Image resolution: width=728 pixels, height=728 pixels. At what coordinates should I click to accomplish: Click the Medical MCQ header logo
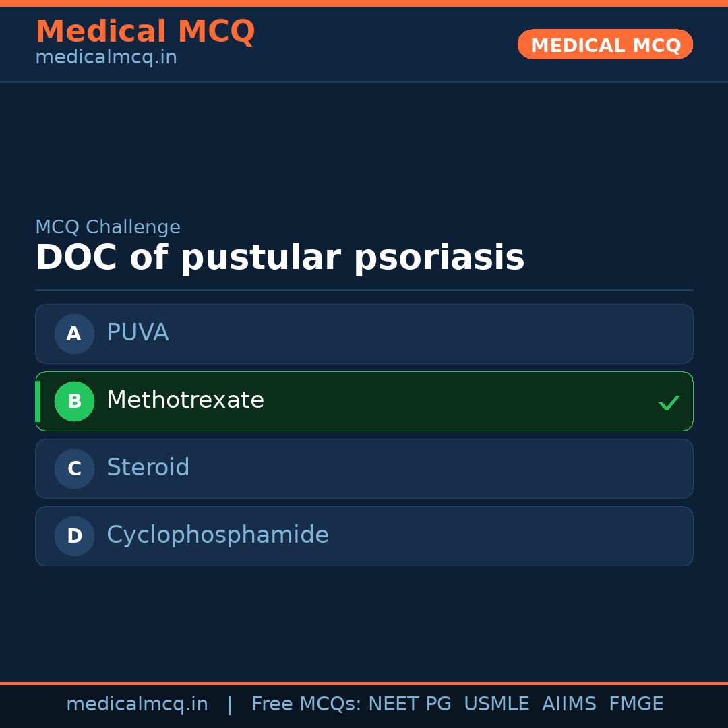[146, 32]
